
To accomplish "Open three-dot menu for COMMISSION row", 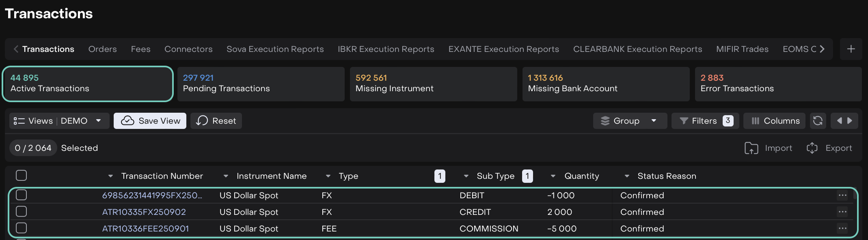I will tap(842, 229).
